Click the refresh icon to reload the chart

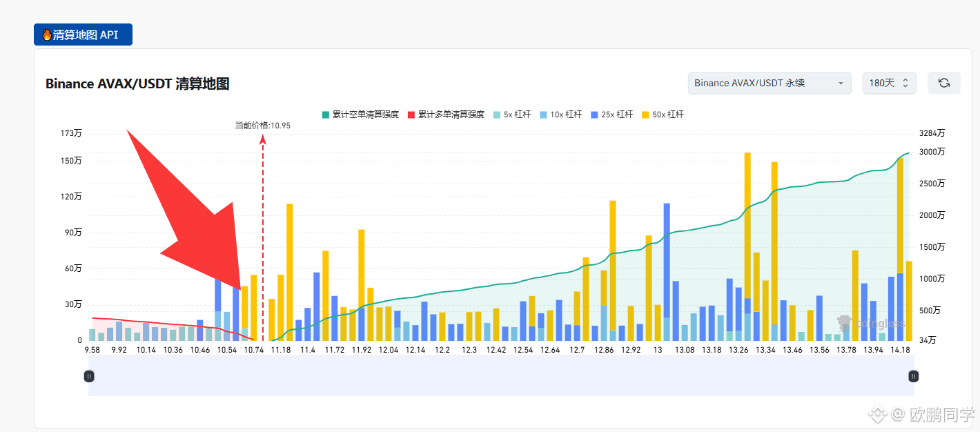pyautogui.click(x=943, y=82)
